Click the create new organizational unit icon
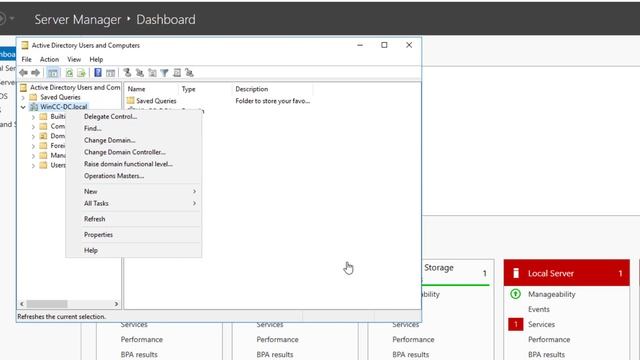 point(152,73)
